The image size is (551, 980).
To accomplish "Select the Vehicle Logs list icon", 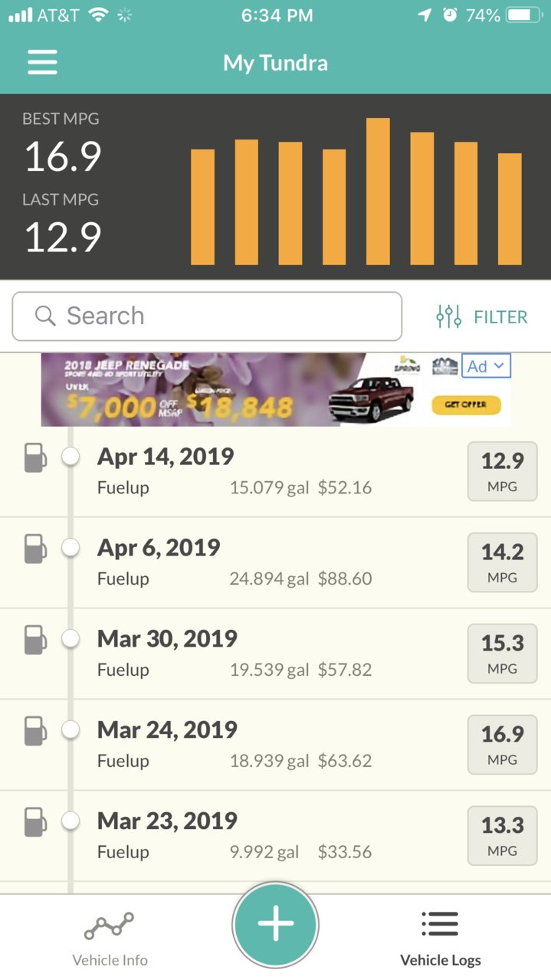I will (441, 924).
